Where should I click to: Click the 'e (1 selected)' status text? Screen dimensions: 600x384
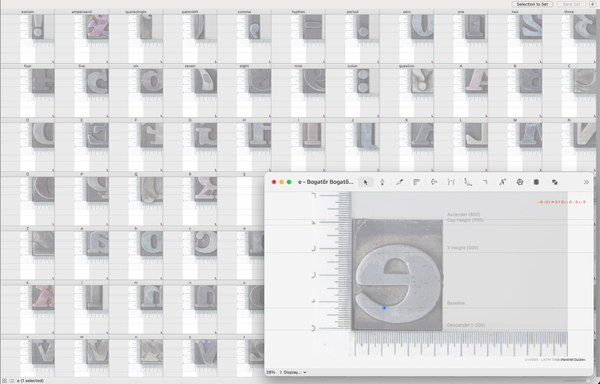[x=30, y=381]
